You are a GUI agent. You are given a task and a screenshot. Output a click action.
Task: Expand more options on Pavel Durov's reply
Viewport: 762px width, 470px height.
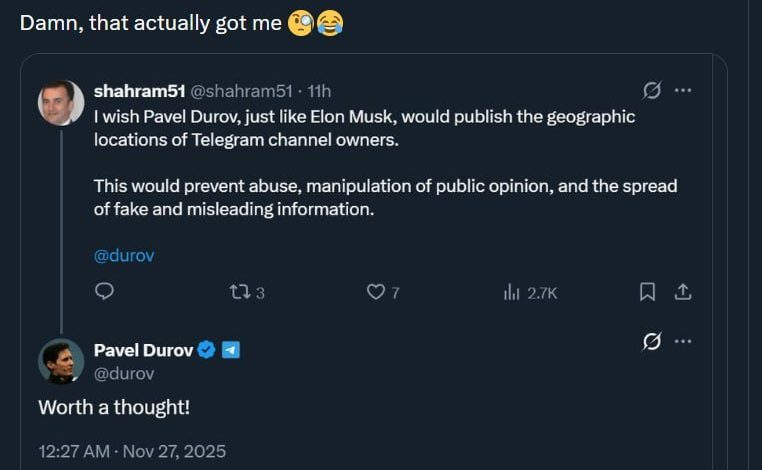point(684,342)
